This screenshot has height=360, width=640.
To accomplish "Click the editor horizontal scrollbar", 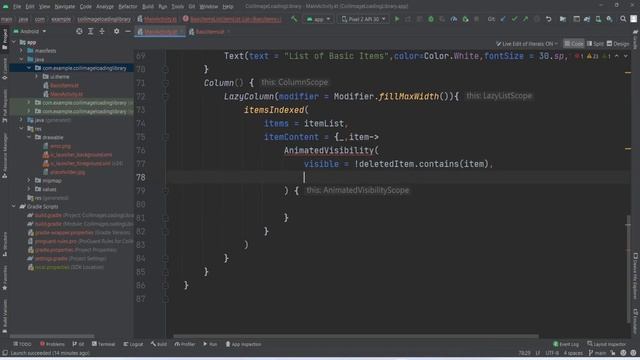I will click(356, 337).
